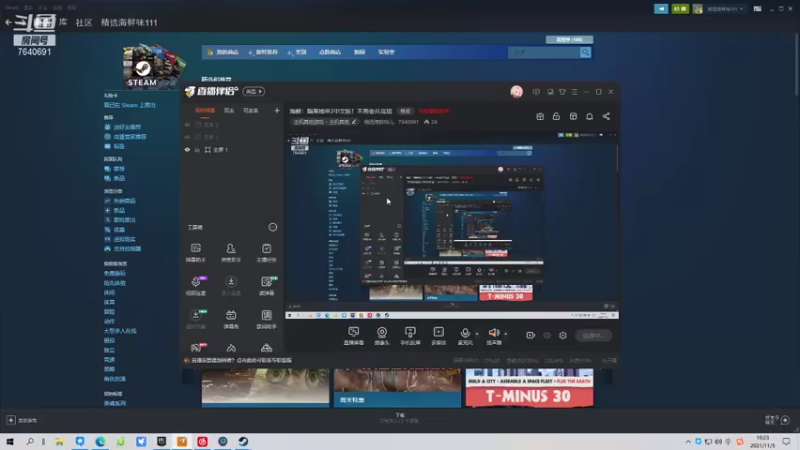Open the 弹幕助手 tool in toolbox

(195, 253)
